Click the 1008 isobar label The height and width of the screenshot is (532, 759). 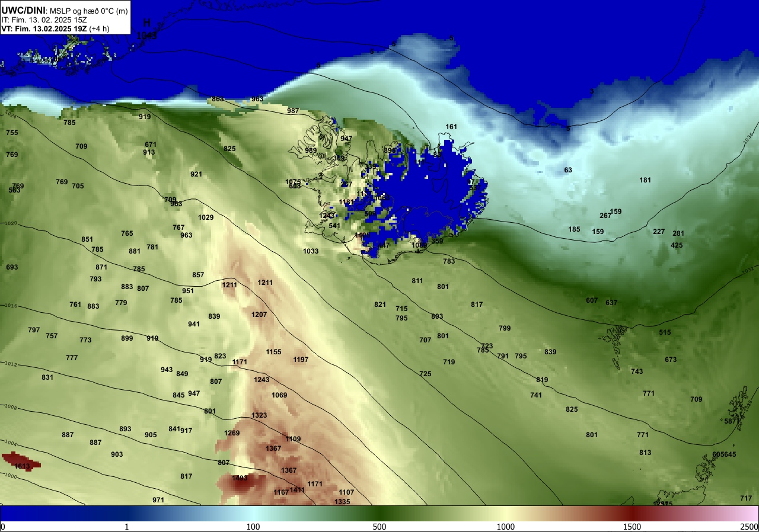pyautogui.click(x=9, y=408)
